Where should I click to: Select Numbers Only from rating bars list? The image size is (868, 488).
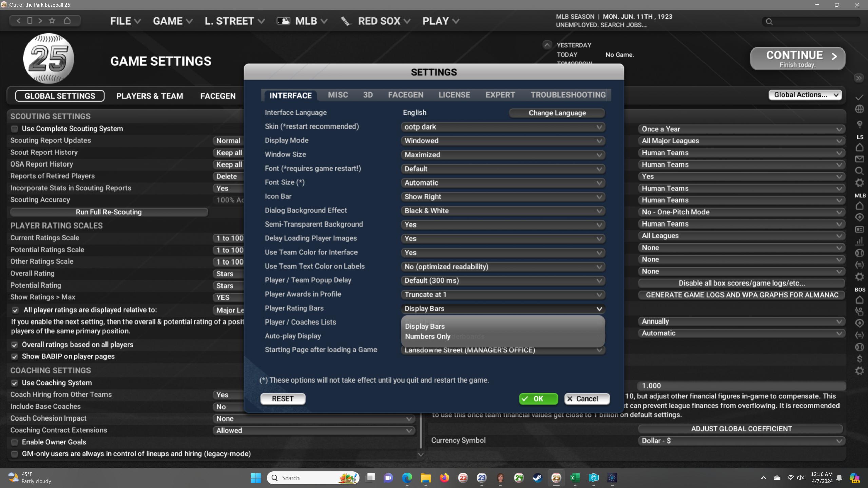click(427, 336)
